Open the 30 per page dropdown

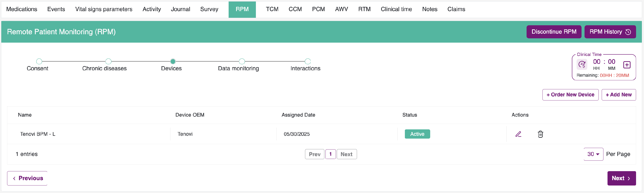(x=593, y=154)
